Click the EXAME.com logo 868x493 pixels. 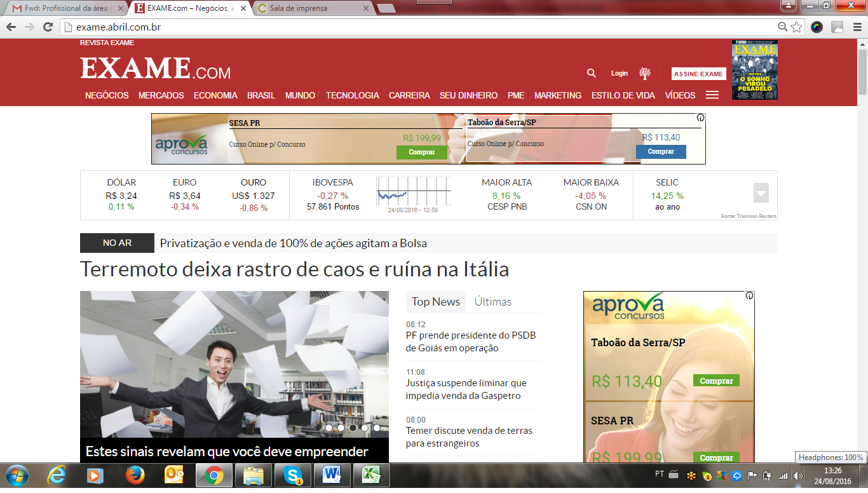tap(156, 69)
